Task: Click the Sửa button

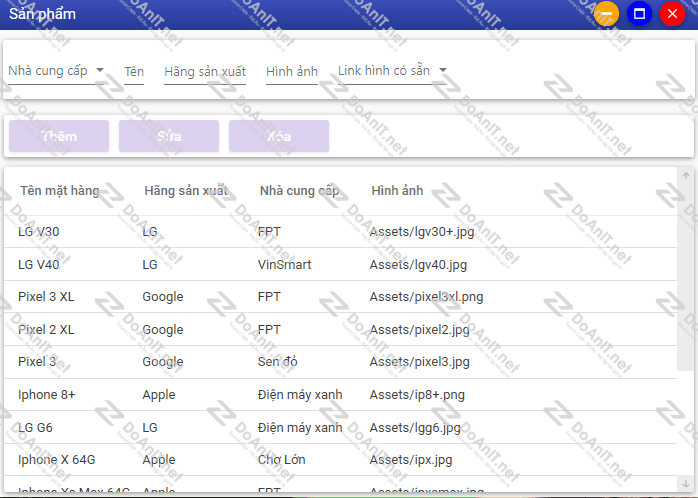Action: coord(169,136)
